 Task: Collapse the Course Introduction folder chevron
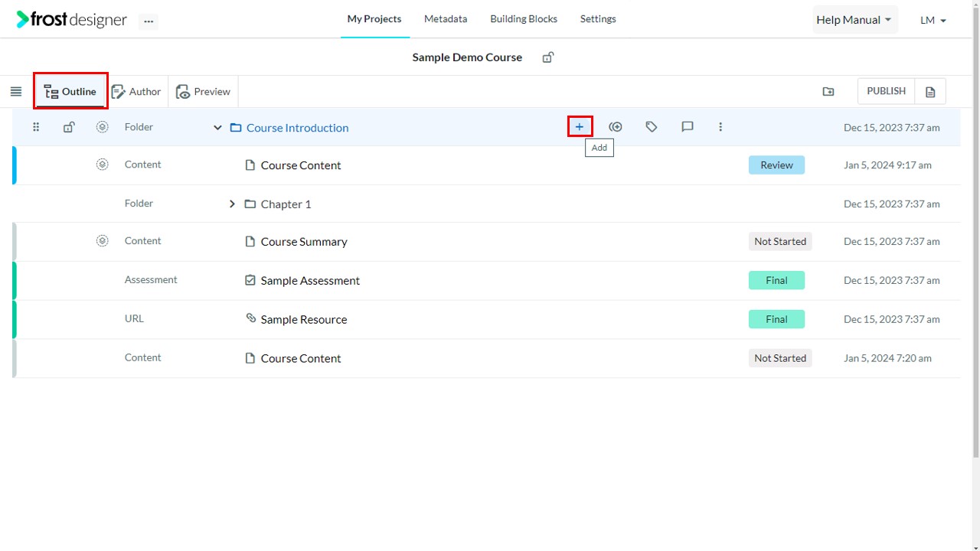217,128
